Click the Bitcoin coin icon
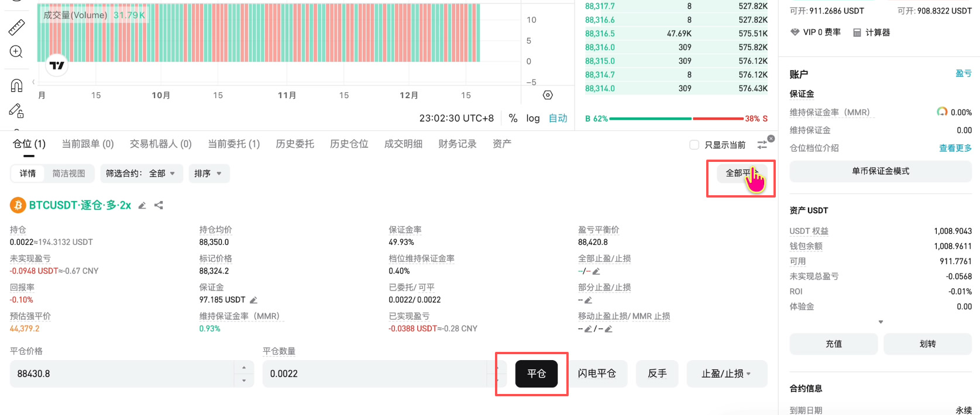Screen dimensions: 980x415 click(x=18, y=205)
